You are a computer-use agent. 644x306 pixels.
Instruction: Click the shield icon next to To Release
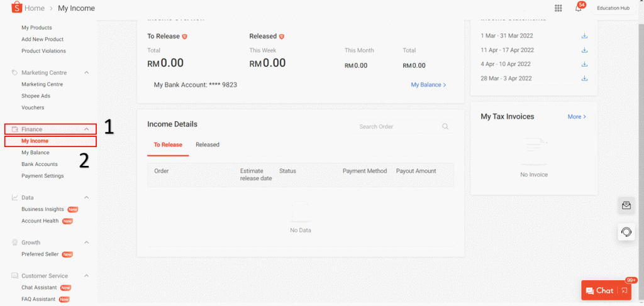(184, 36)
